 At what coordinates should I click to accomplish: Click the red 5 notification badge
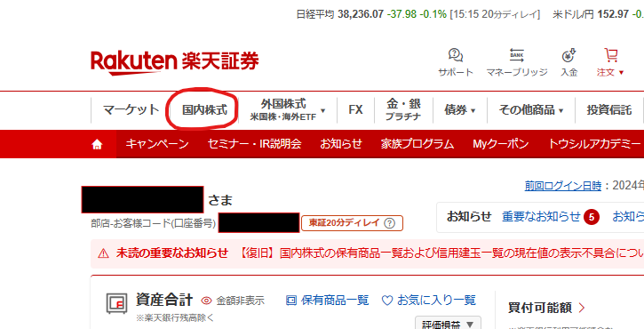pyautogui.click(x=592, y=217)
